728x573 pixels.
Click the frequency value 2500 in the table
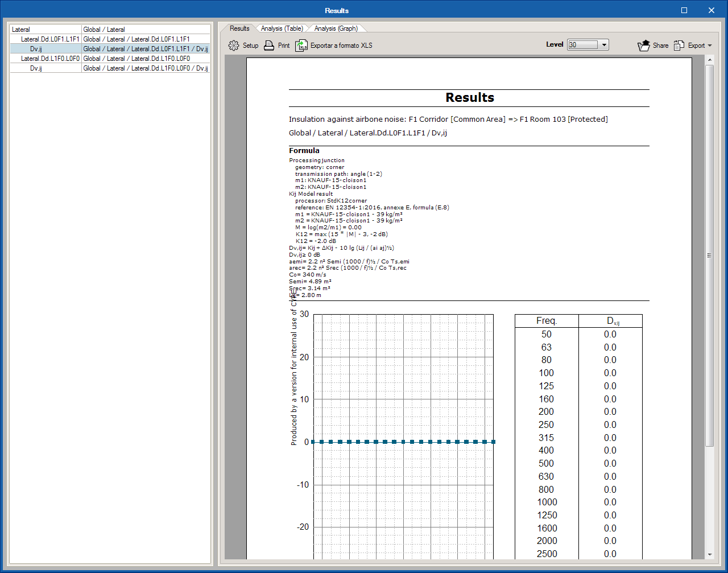(x=547, y=554)
